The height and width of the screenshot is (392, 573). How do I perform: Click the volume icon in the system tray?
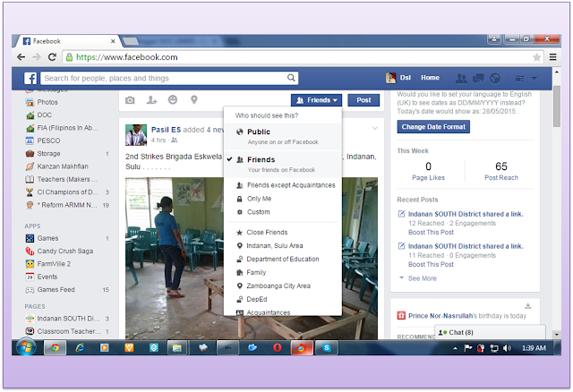(x=507, y=348)
